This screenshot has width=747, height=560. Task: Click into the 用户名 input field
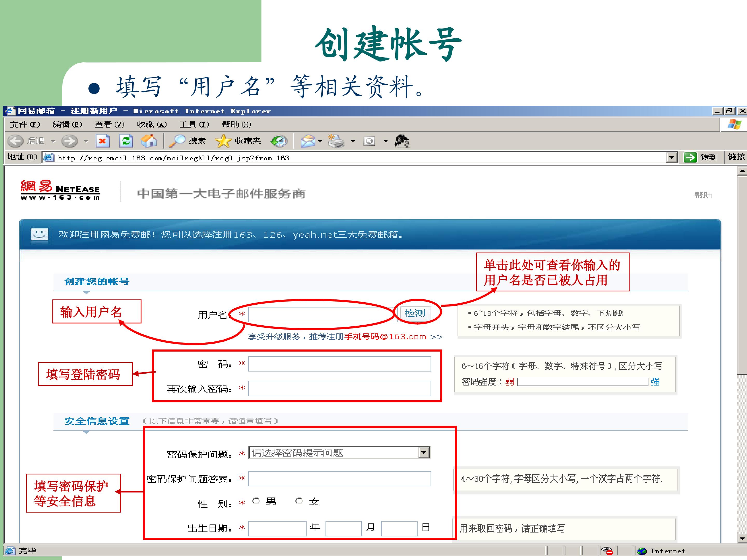[x=322, y=314]
